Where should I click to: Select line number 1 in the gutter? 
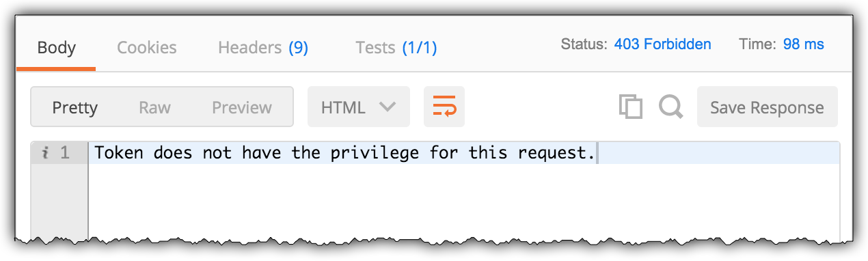point(65,153)
